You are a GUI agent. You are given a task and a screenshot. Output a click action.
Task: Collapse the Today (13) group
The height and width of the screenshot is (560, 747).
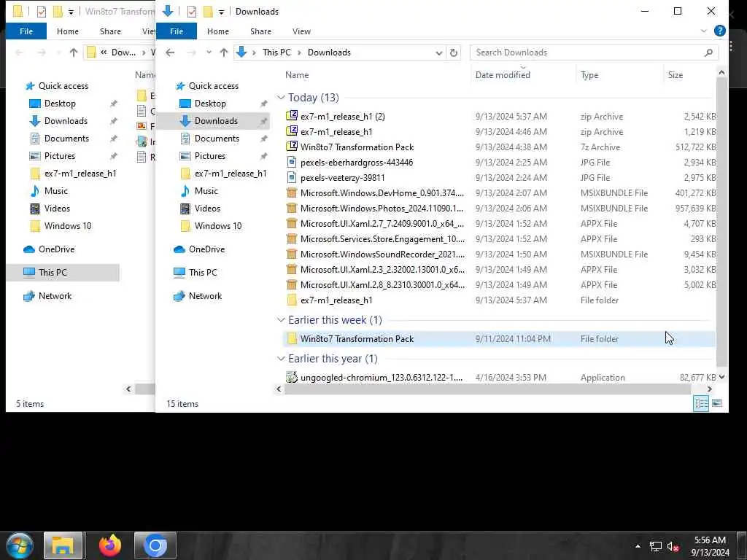point(281,98)
